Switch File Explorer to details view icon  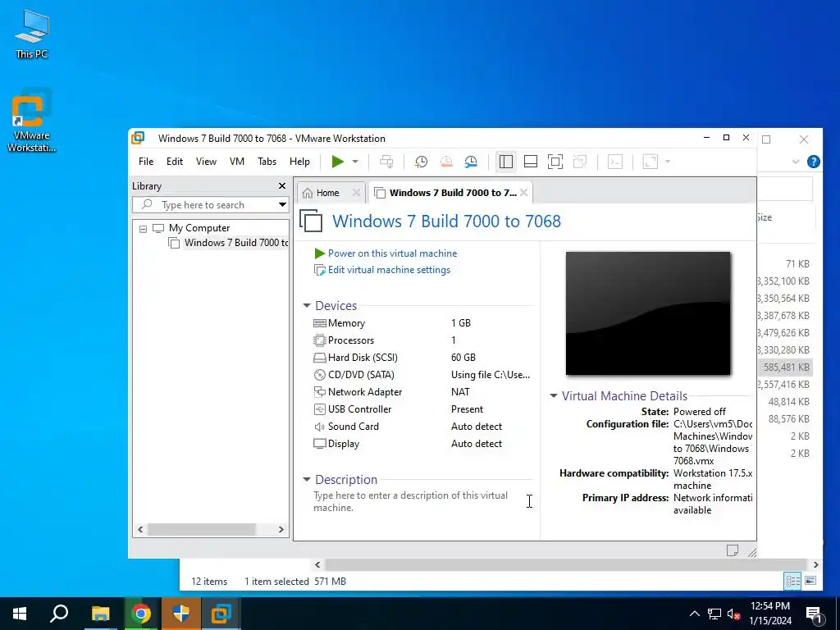pos(793,581)
